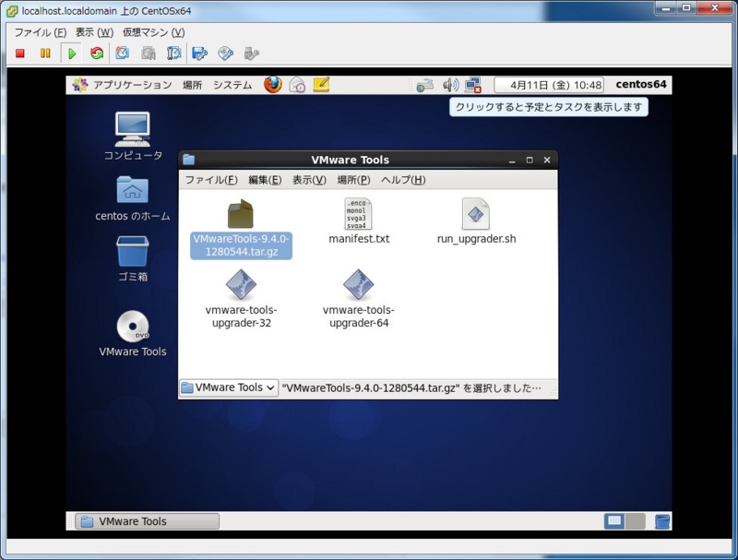Power on the VM with the green play icon
The width and height of the screenshot is (738, 560).
pos(72,54)
